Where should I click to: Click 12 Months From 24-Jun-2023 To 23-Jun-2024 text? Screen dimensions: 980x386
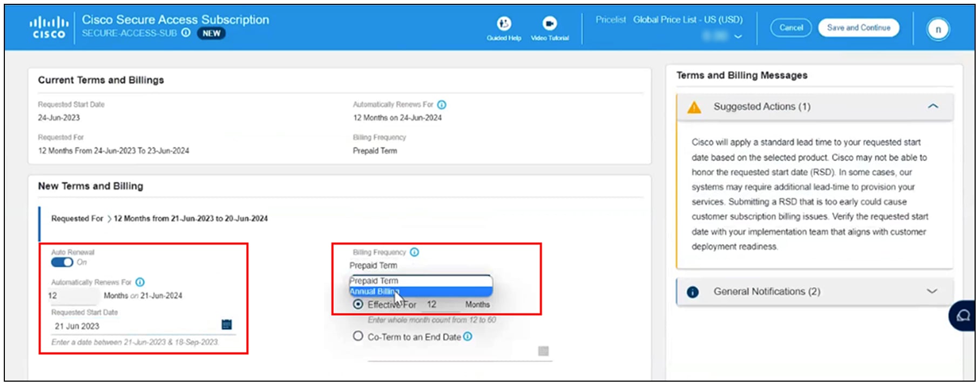click(113, 151)
